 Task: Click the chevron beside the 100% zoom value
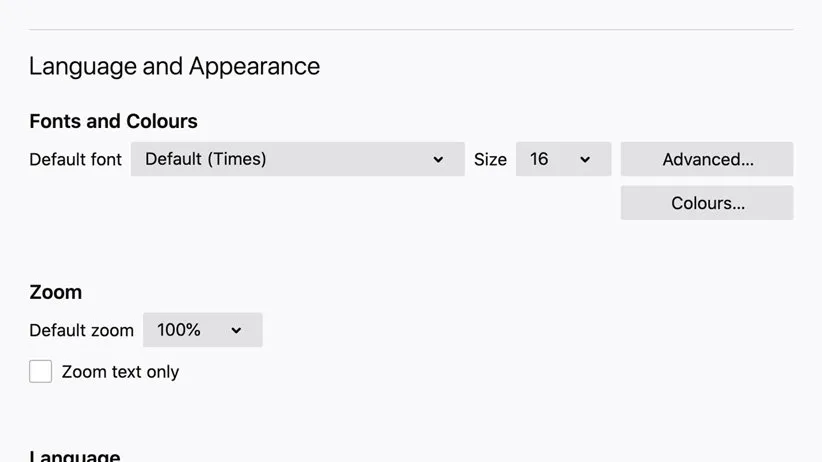[236, 331]
